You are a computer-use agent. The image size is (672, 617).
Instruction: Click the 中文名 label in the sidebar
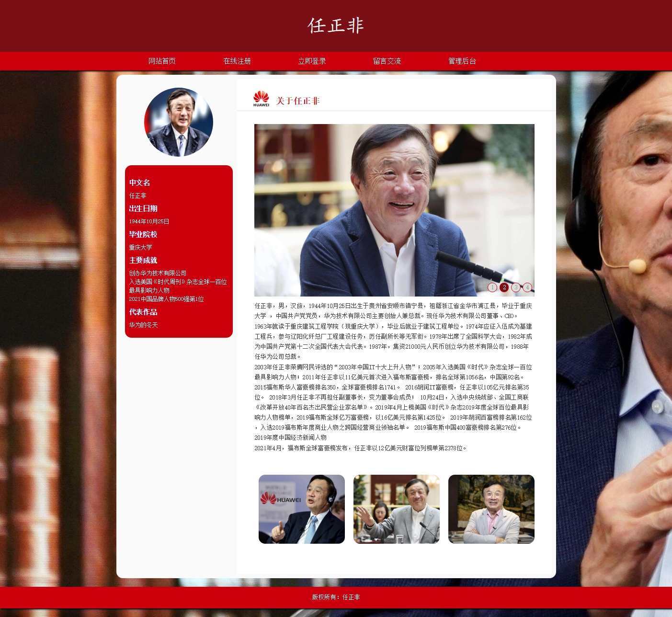click(139, 183)
